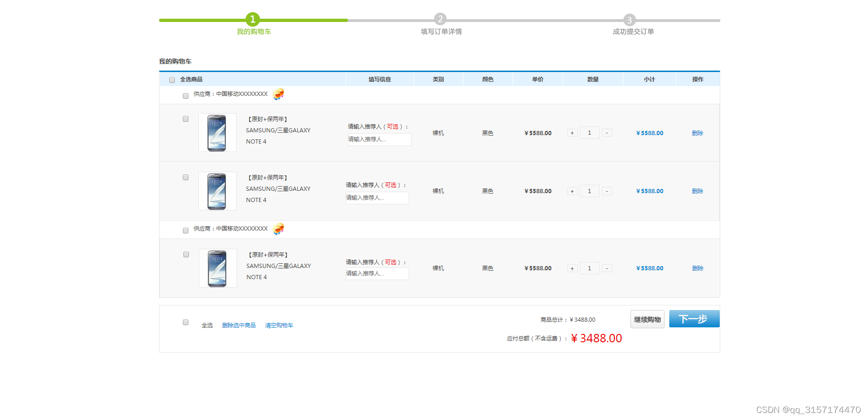Delete the first cart item via 删除

697,133
